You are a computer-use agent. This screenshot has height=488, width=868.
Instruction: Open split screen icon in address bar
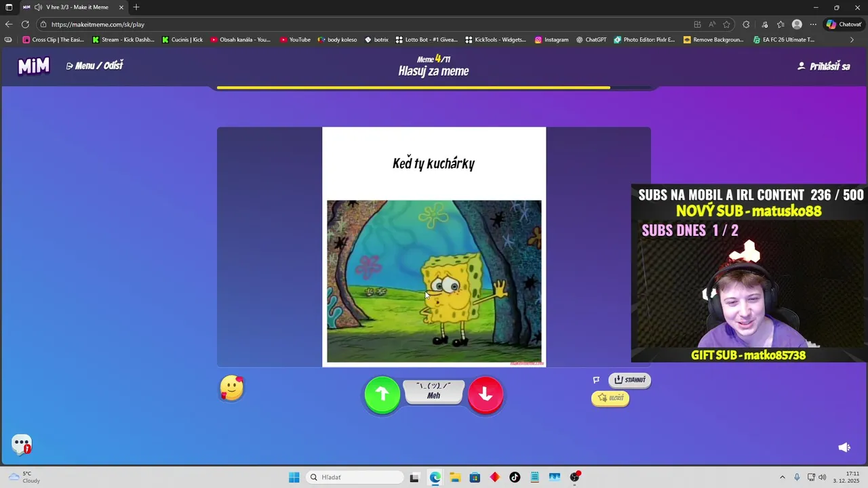[697, 24]
